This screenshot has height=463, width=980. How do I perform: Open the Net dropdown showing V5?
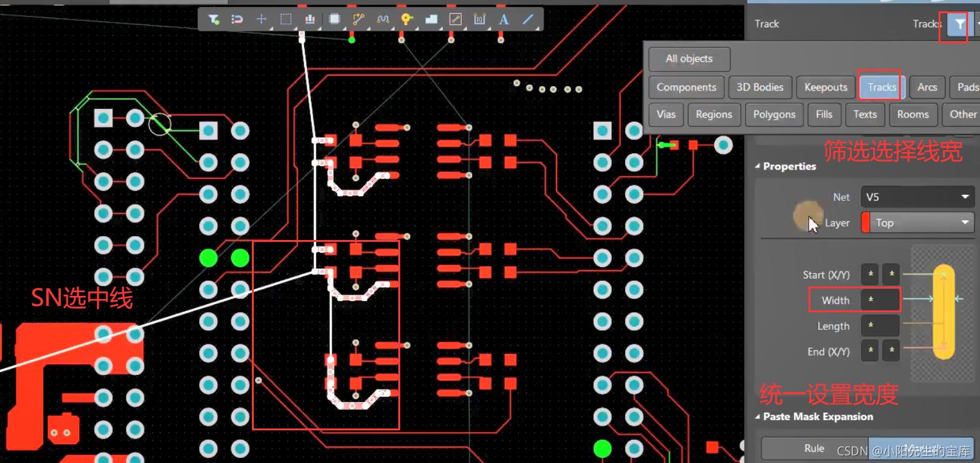pyautogui.click(x=917, y=197)
